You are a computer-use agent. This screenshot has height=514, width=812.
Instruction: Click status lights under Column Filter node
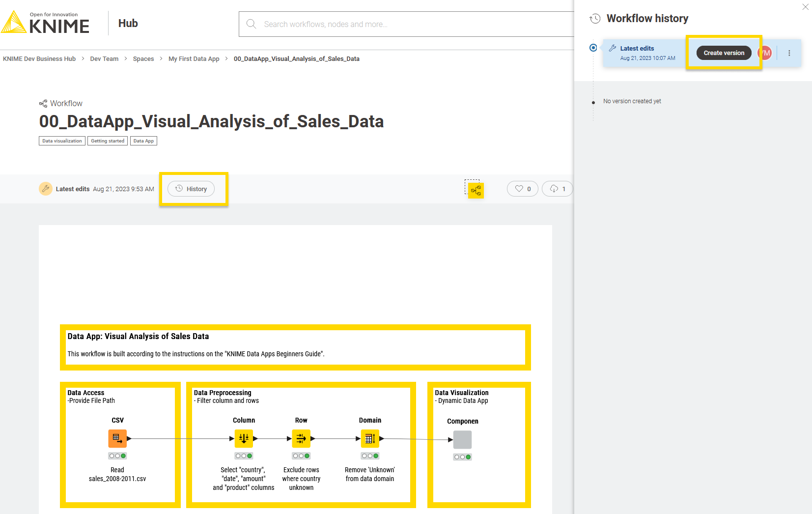244,456
